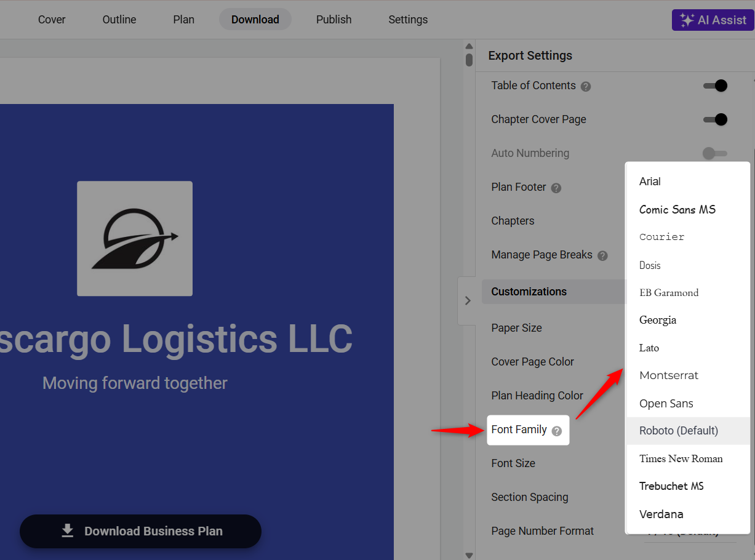Click the Plan Heading Color label

(x=537, y=396)
